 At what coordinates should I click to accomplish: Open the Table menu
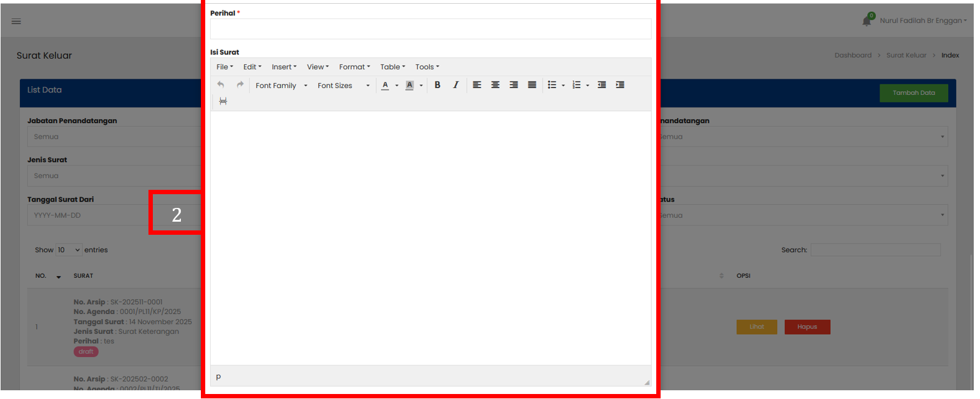point(392,67)
